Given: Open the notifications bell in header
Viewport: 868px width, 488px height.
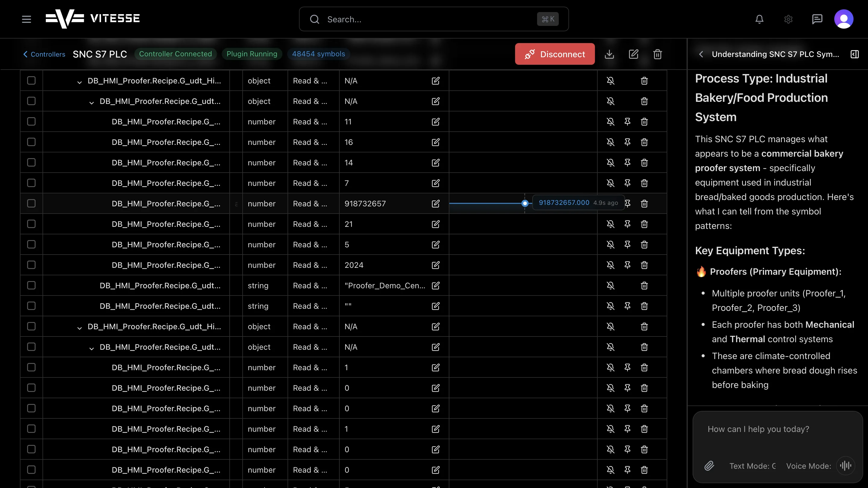Looking at the screenshot, I should [759, 19].
